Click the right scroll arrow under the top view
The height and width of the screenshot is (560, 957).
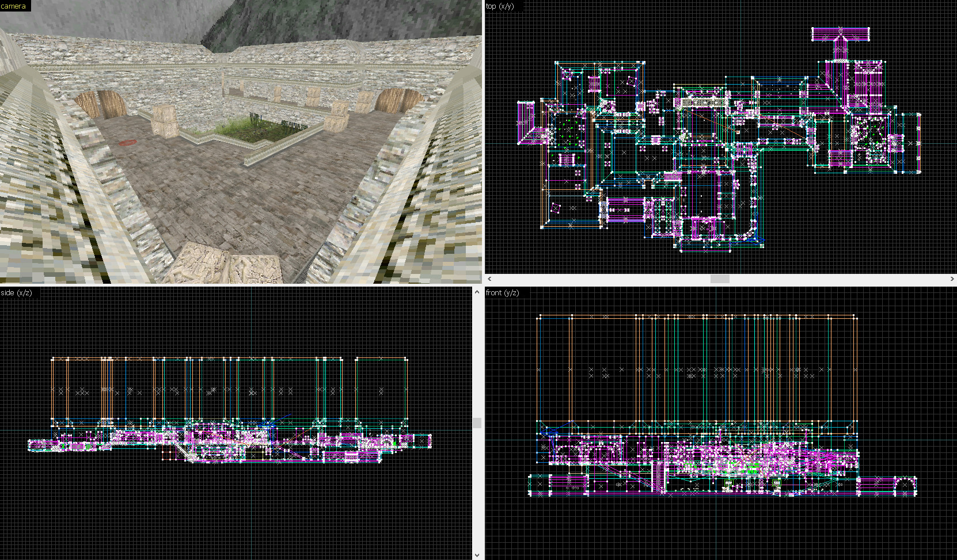point(953,279)
